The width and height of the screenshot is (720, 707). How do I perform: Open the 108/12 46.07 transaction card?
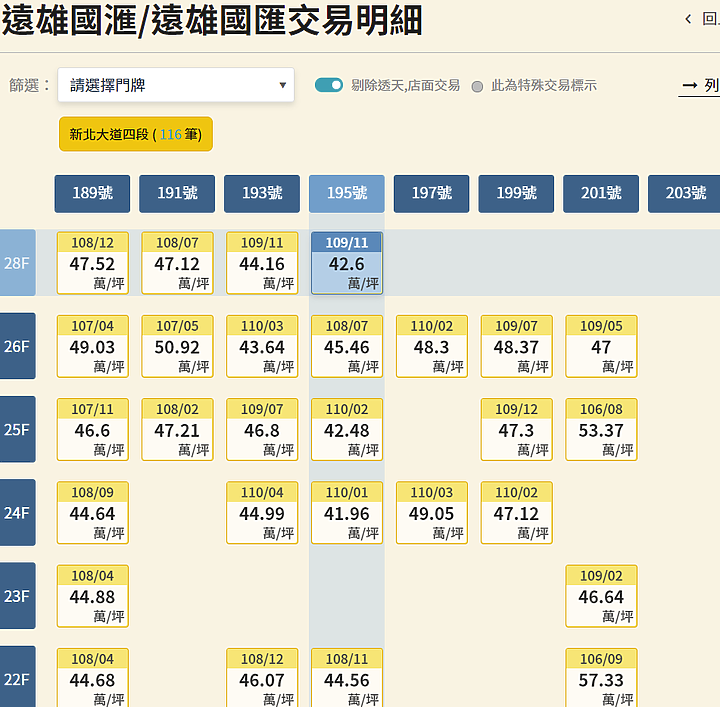point(262,678)
